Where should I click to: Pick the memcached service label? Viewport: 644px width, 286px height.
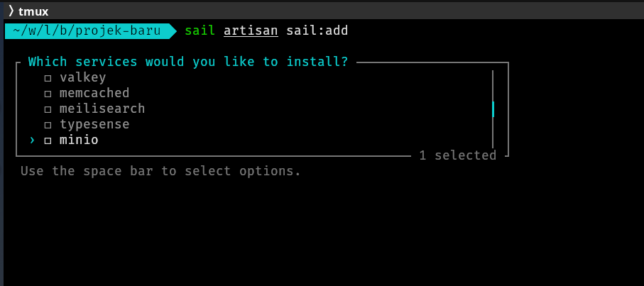pos(94,93)
